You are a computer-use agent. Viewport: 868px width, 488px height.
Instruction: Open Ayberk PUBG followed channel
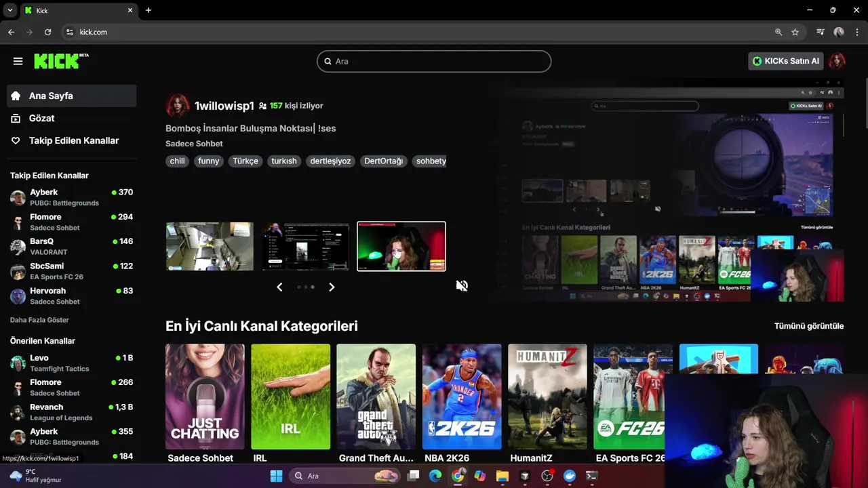pos(71,197)
